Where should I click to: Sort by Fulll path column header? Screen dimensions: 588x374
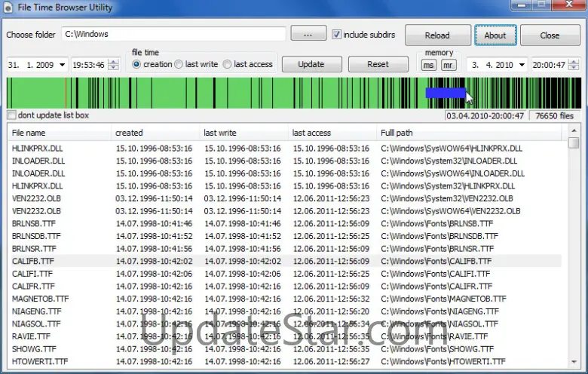pyautogui.click(x=469, y=133)
